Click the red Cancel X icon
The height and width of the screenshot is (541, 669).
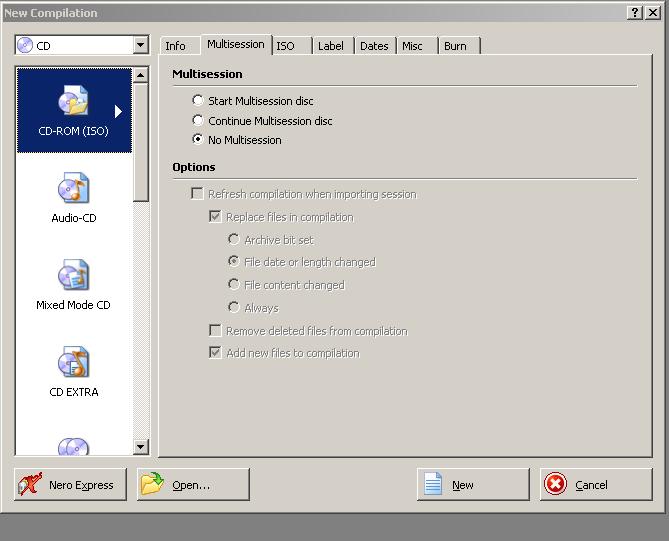(555, 485)
